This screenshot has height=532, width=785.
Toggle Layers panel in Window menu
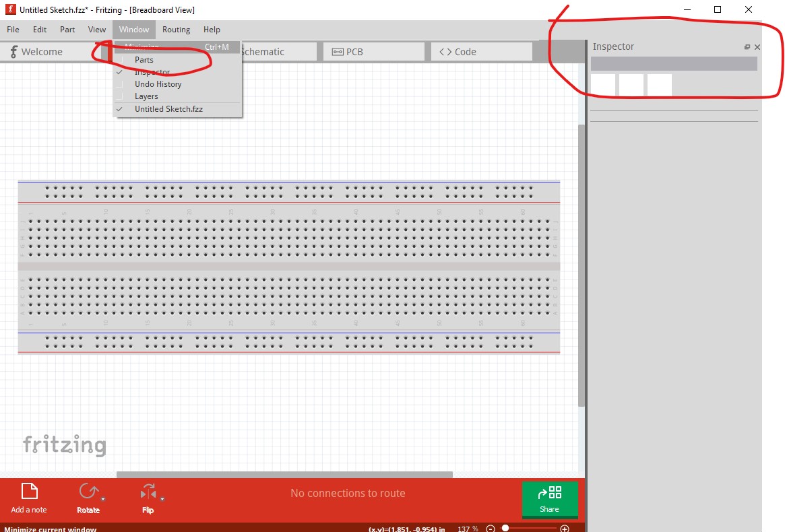146,96
